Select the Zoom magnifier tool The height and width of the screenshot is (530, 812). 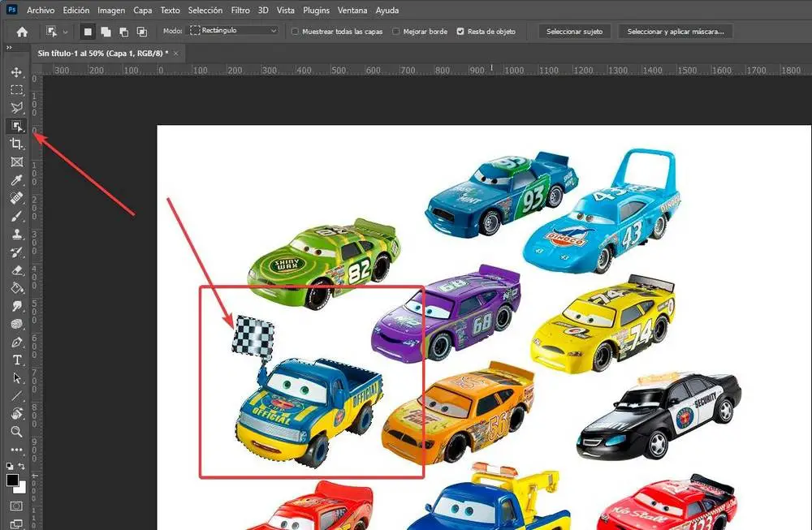tap(16, 432)
